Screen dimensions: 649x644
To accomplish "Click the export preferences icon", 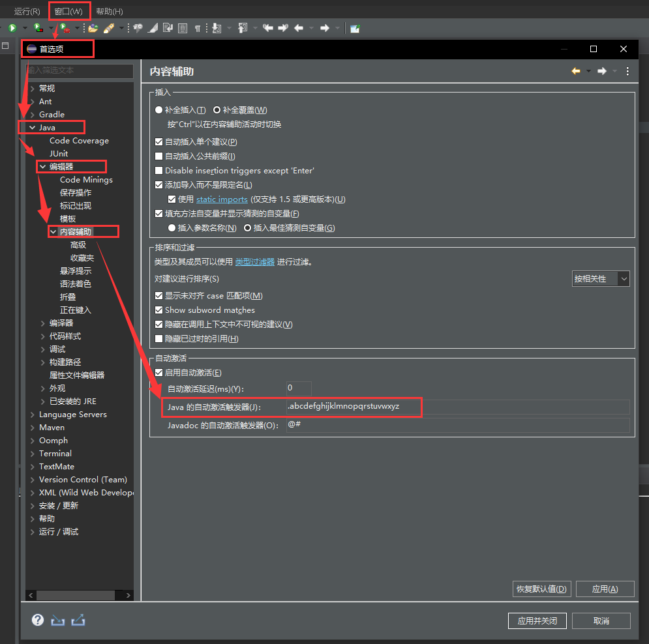I will (78, 620).
